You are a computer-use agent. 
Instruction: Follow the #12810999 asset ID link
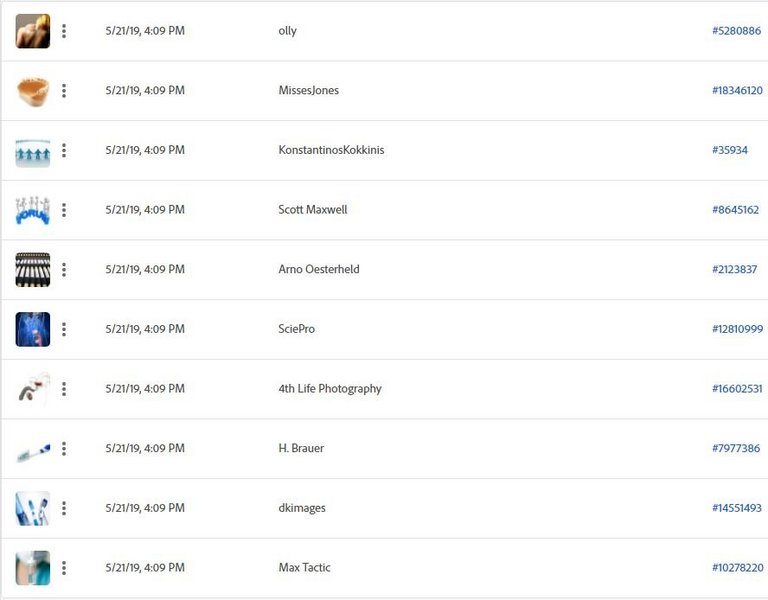[x=737, y=329]
